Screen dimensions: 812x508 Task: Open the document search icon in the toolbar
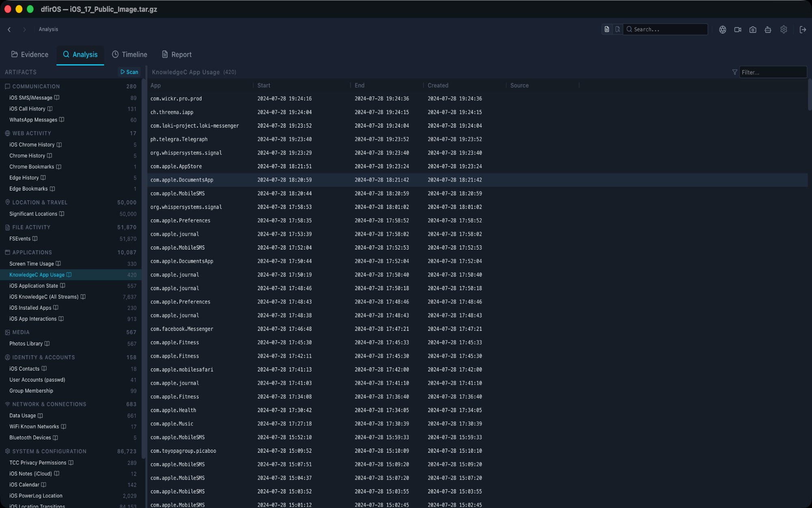tap(618, 29)
